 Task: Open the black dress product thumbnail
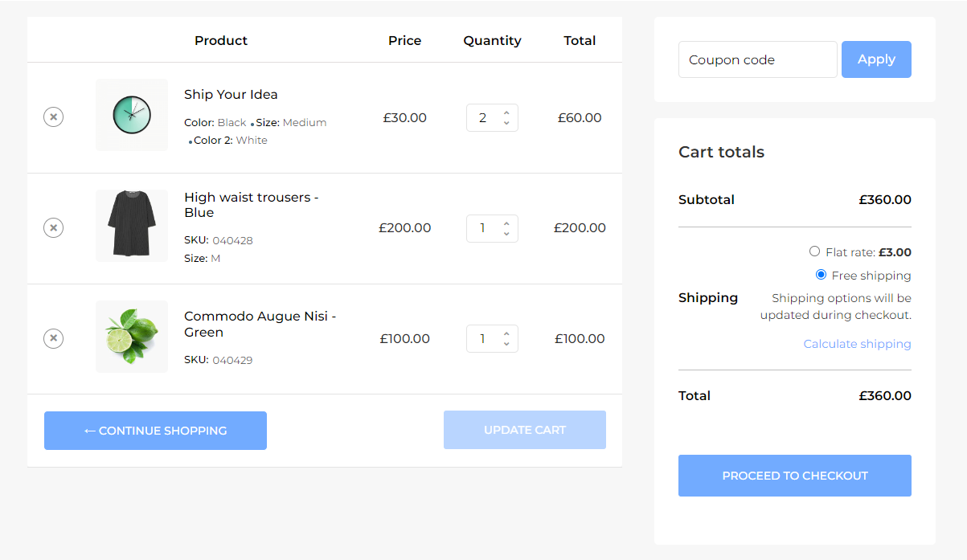tap(132, 226)
